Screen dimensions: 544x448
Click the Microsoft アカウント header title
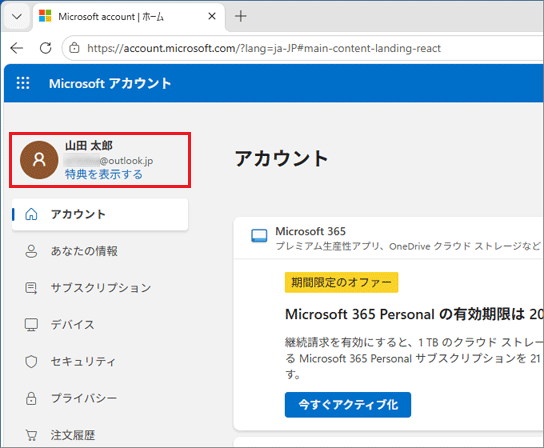pos(110,84)
